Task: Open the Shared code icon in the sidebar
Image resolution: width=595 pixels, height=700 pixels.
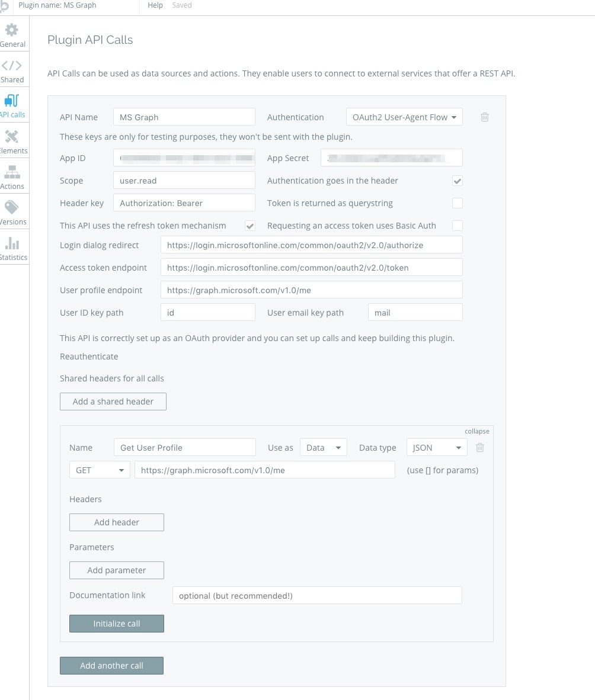Action: point(12,66)
